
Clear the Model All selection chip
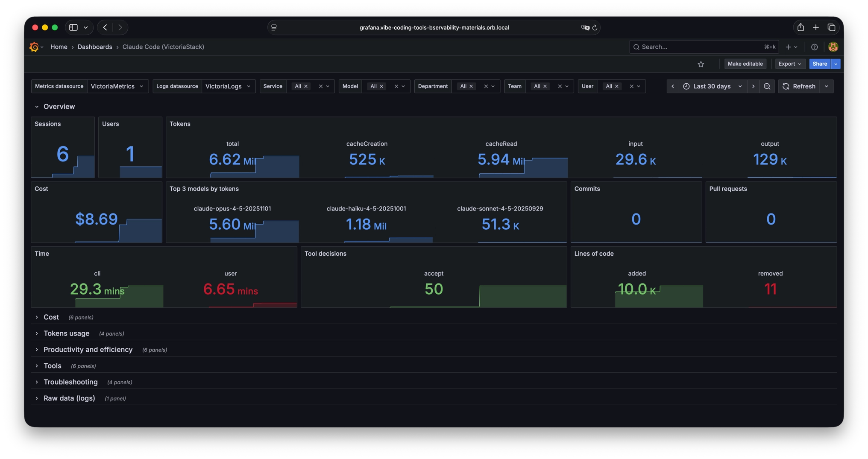tap(381, 86)
